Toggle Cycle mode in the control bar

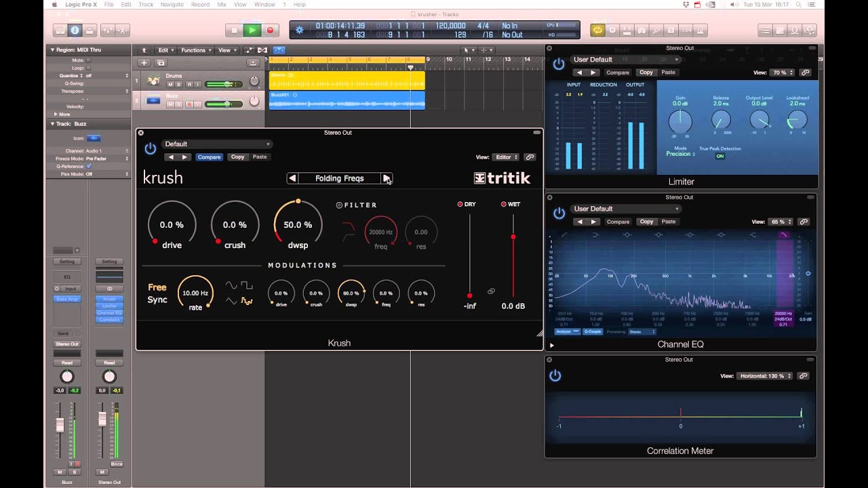(597, 30)
